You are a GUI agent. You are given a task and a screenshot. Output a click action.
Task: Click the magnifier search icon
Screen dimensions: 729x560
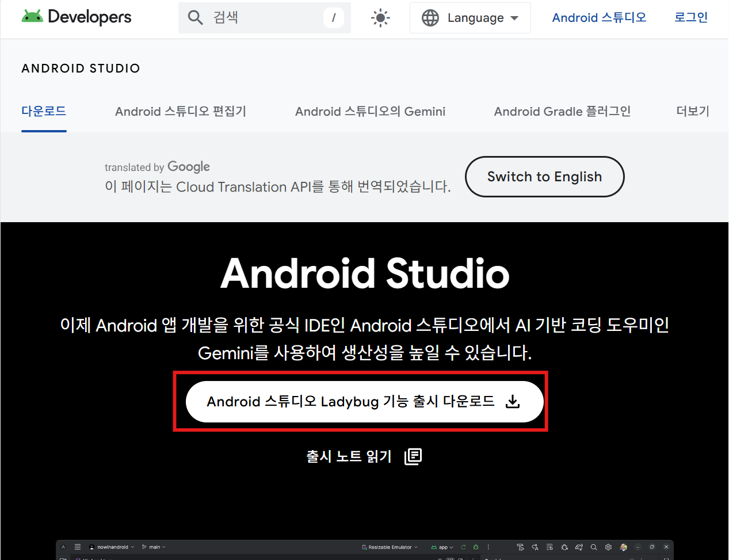196,17
